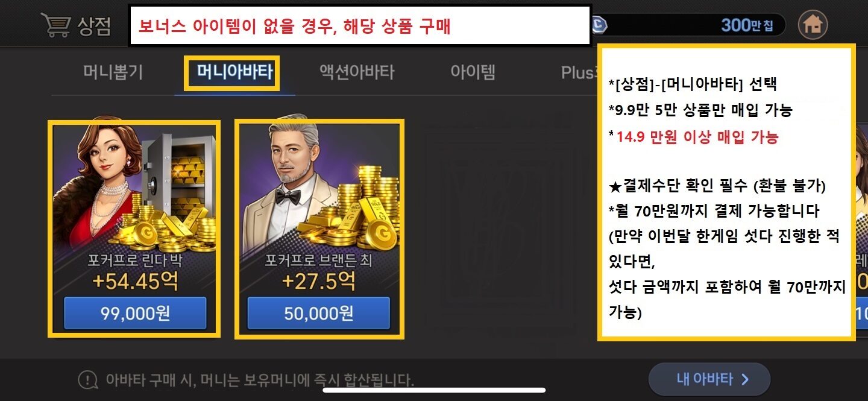Tap the 상점 title label
This screenshot has width=868, height=401.
[x=94, y=26]
